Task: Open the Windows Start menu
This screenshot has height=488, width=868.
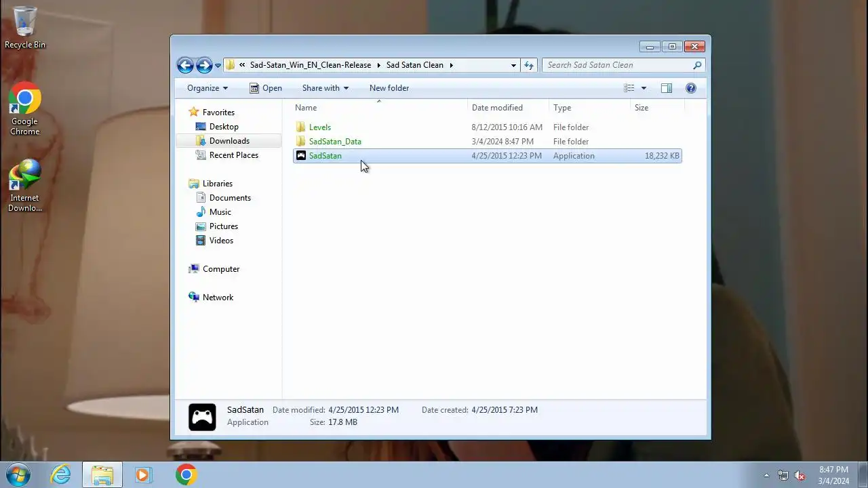Action: tap(18, 475)
